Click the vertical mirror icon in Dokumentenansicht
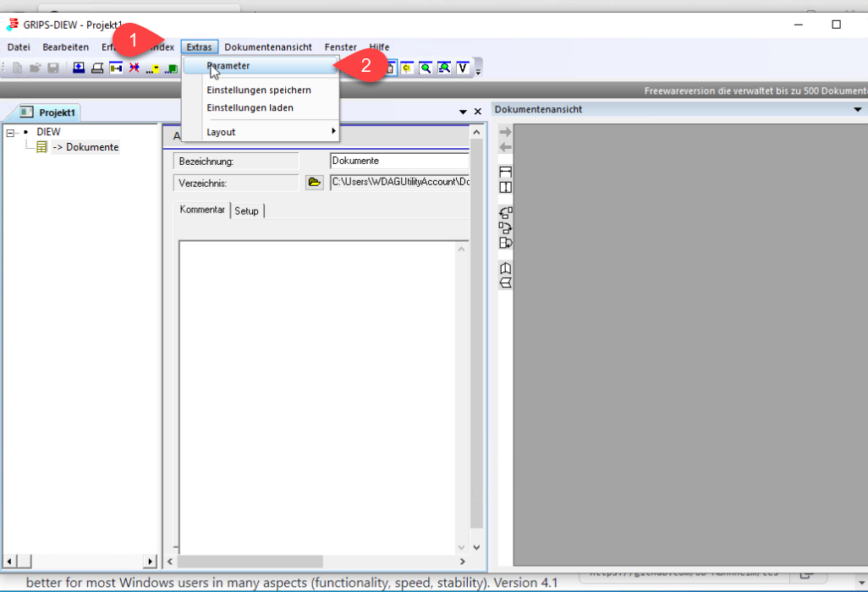The width and height of the screenshot is (868, 592). (x=506, y=268)
